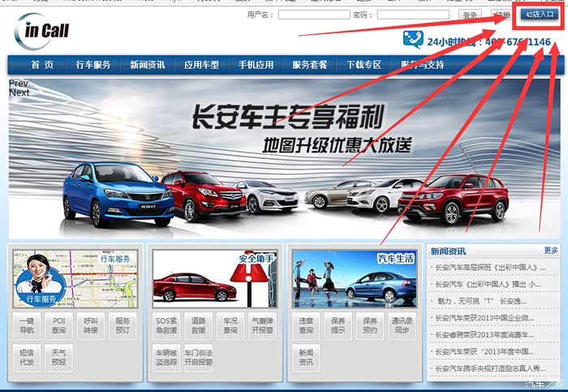This screenshot has height=392, width=568.
Task: Select the 呼叫转接 tile
Action: 91,325
